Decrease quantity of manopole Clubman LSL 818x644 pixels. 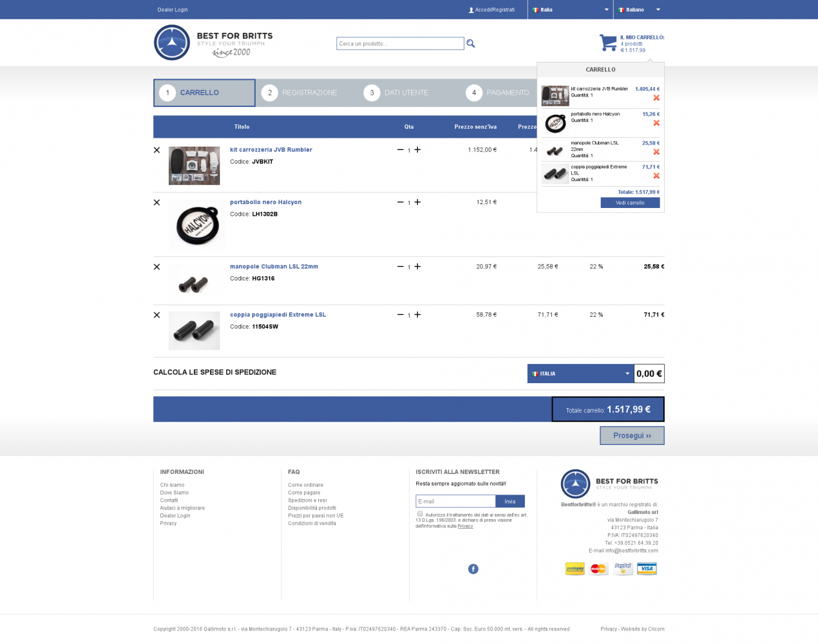click(400, 267)
